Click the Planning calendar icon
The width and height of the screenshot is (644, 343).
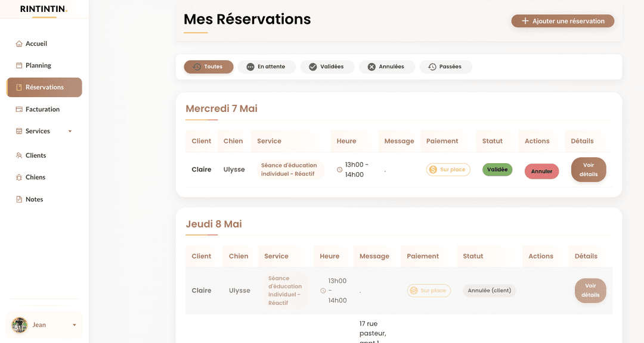pyautogui.click(x=19, y=66)
